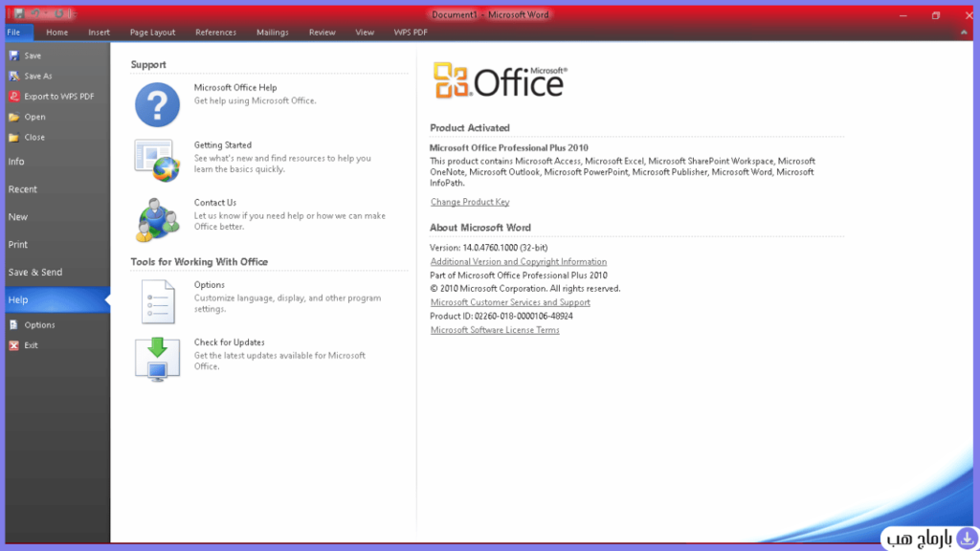Select the Page Layout tab

coord(152,33)
